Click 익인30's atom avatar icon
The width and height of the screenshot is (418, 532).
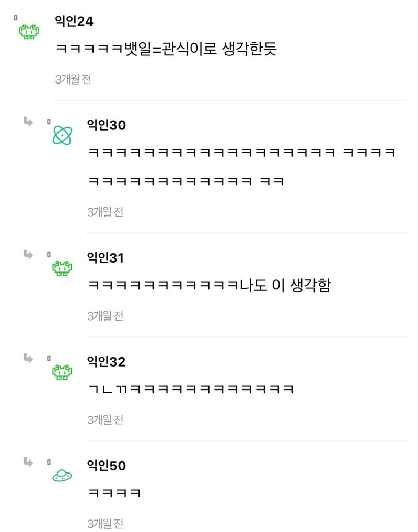(x=62, y=136)
